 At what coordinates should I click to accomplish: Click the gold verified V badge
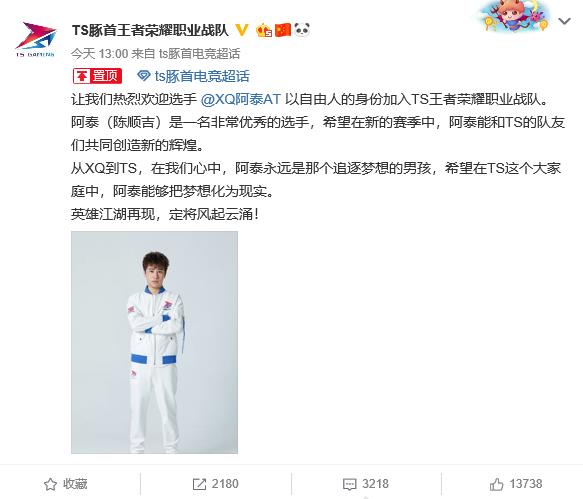point(242,30)
